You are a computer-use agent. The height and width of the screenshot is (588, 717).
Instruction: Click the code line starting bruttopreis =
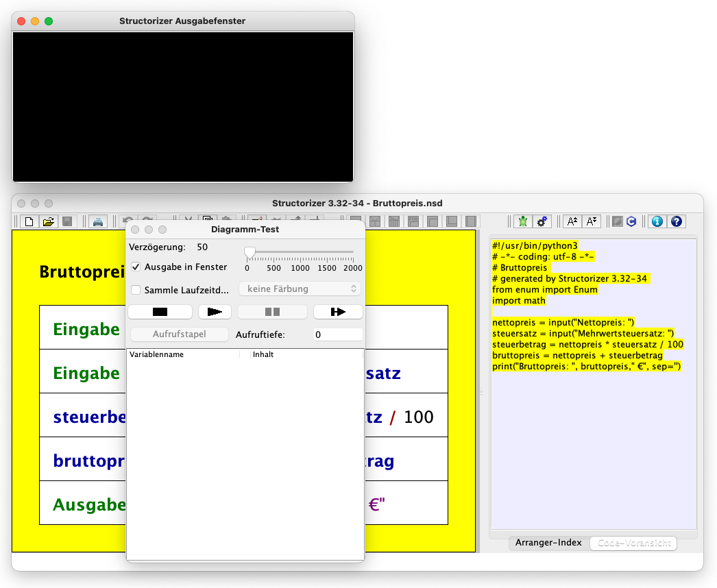tap(577, 355)
